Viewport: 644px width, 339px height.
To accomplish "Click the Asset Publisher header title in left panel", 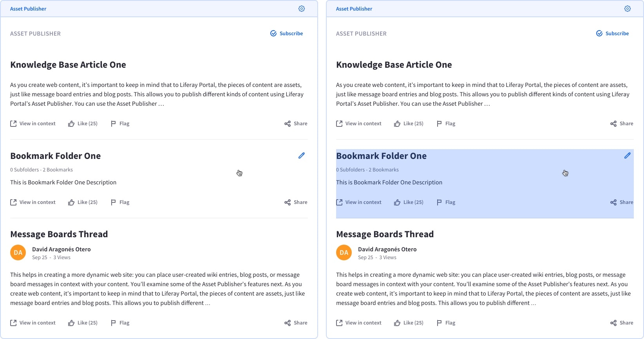I will (28, 9).
